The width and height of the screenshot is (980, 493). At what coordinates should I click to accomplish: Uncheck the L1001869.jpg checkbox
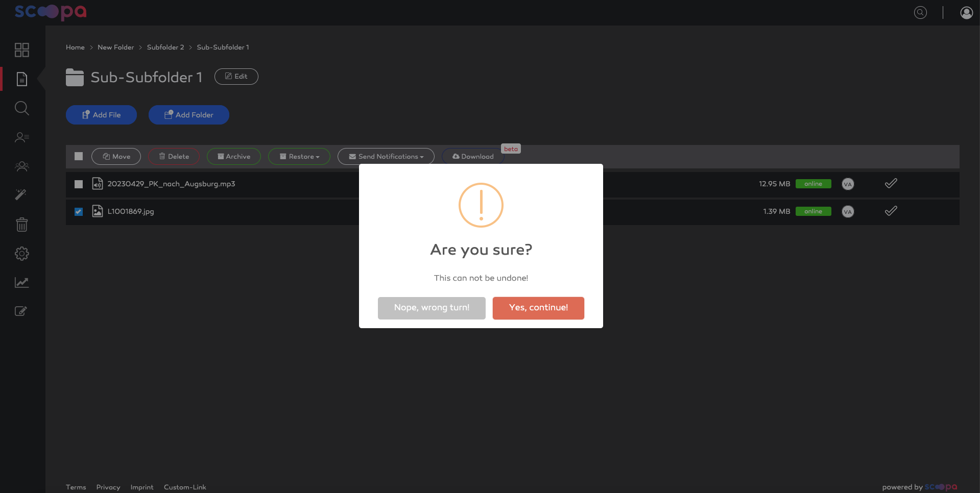click(79, 212)
